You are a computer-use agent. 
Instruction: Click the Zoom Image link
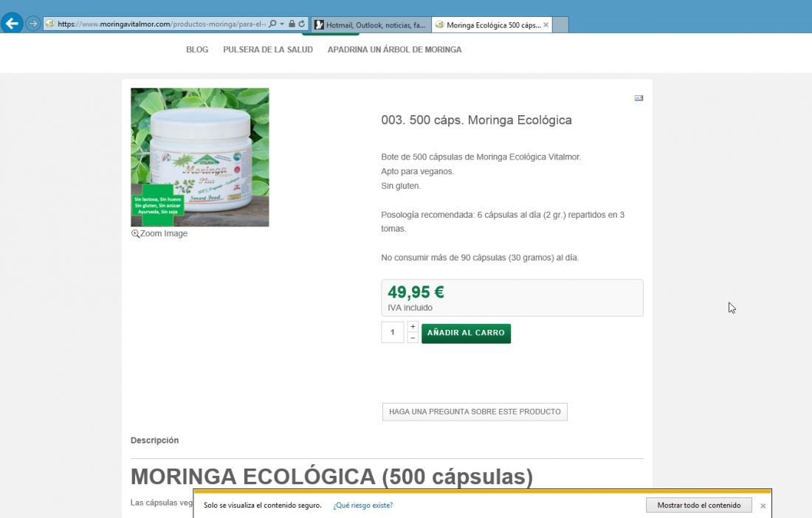pos(164,233)
